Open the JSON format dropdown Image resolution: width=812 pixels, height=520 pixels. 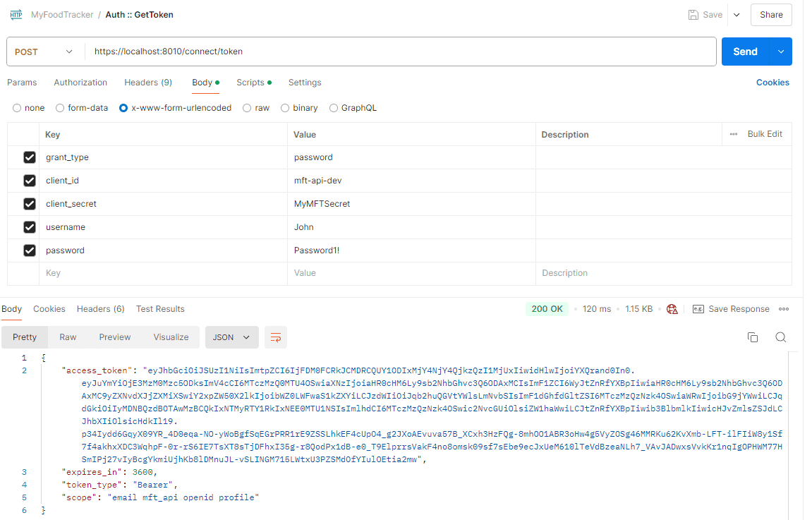(231, 337)
